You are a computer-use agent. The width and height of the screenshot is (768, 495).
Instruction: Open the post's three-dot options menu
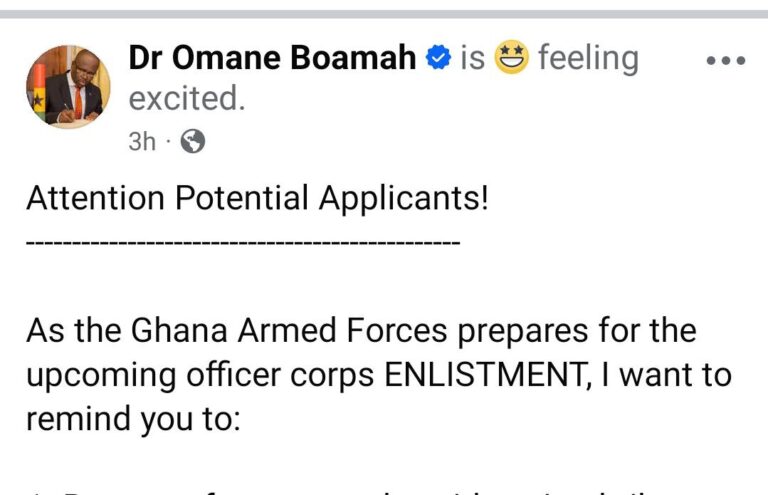tap(726, 61)
